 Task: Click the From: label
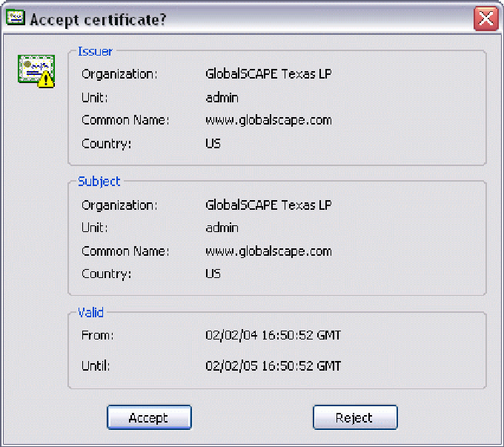pos(97,335)
